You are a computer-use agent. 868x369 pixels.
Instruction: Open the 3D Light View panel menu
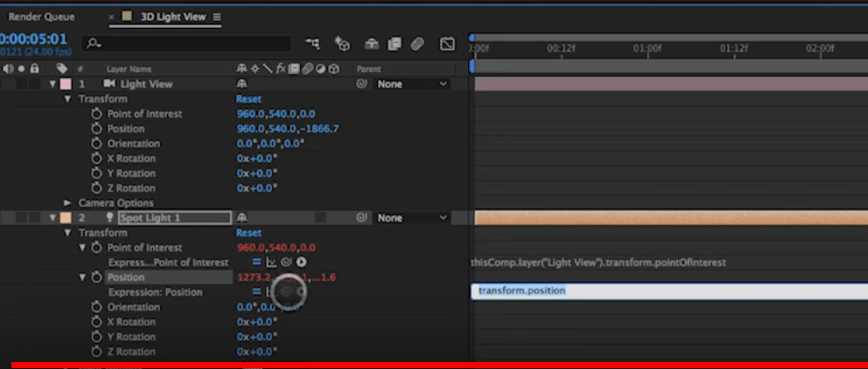click(x=217, y=17)
